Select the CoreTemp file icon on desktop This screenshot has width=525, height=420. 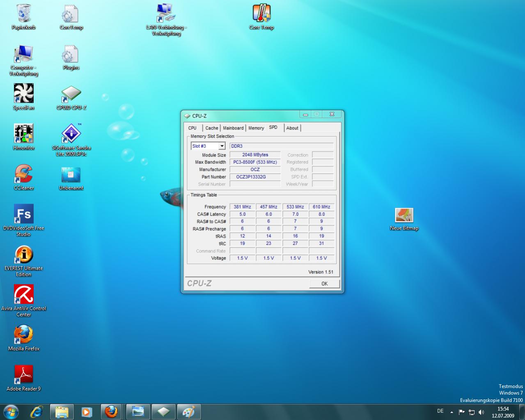tap(71, 17)
